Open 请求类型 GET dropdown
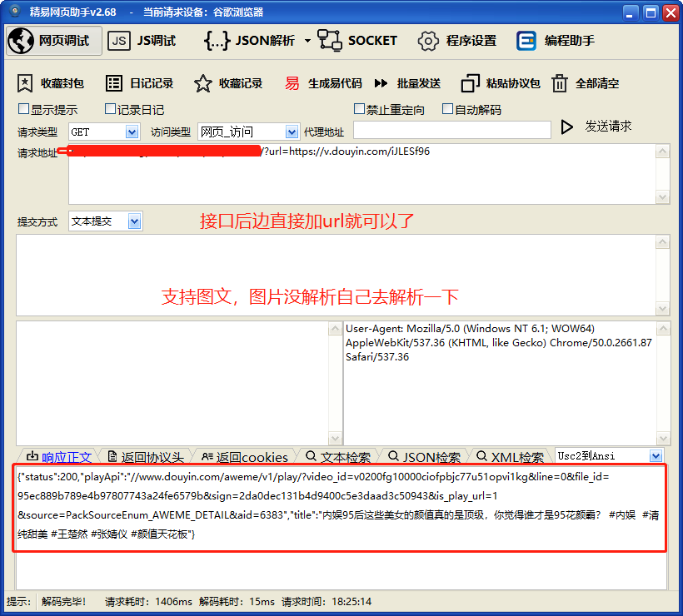Image resolution: width=683 pixels, height=616 pixels. pyautogui.click(x=132, y=132)
